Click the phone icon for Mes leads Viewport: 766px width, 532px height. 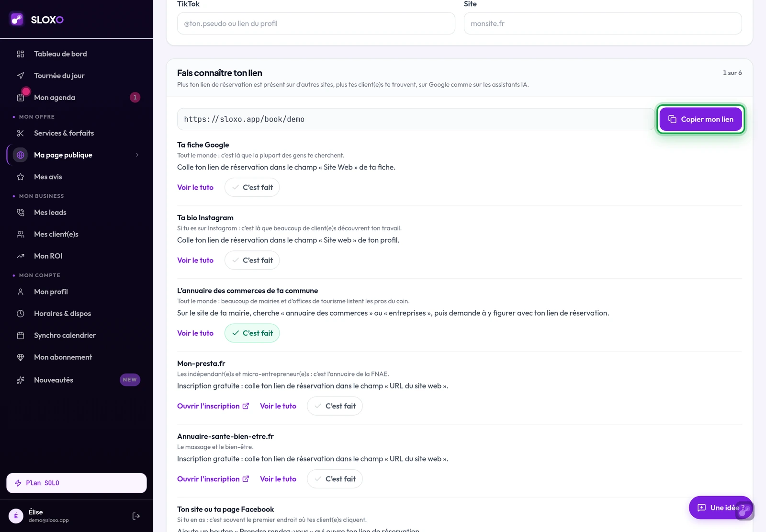pyautogui.click(x=20, y=213)
